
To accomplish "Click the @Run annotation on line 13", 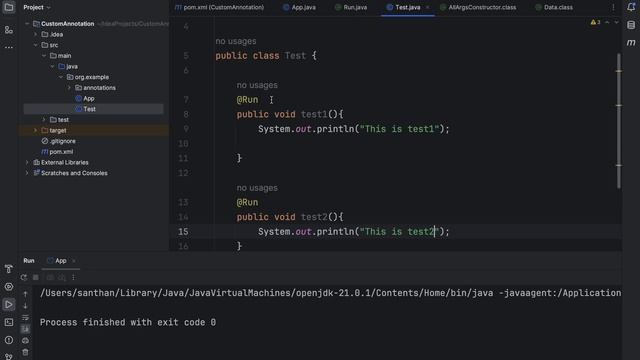I will pos(247,202).
